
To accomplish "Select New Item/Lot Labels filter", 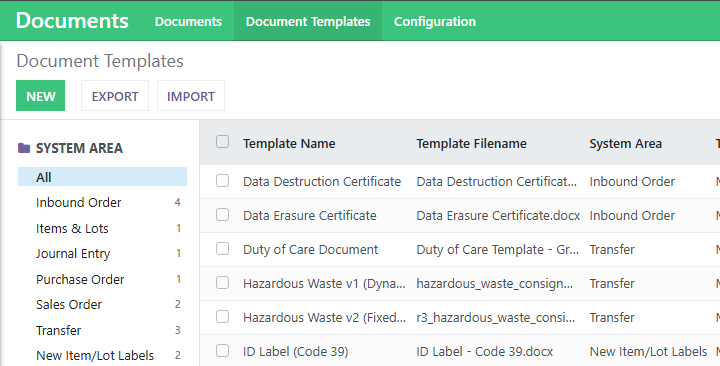I will tap(102, 355).
